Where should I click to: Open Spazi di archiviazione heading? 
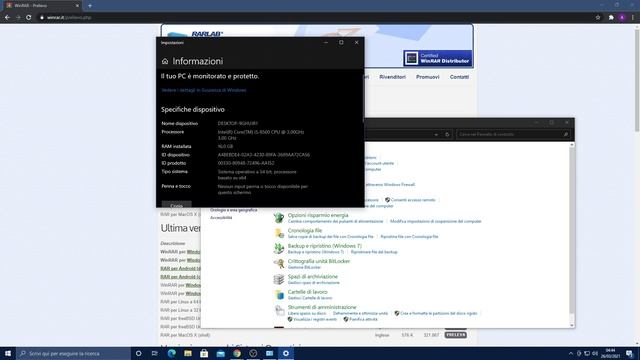click(313, 277)
